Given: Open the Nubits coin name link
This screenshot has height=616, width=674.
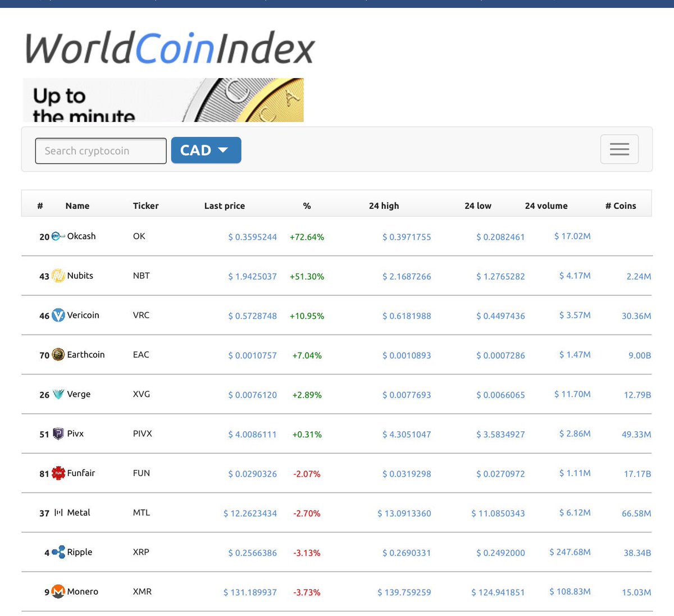Looking at the screenshot, I should (x=80, y=276).
